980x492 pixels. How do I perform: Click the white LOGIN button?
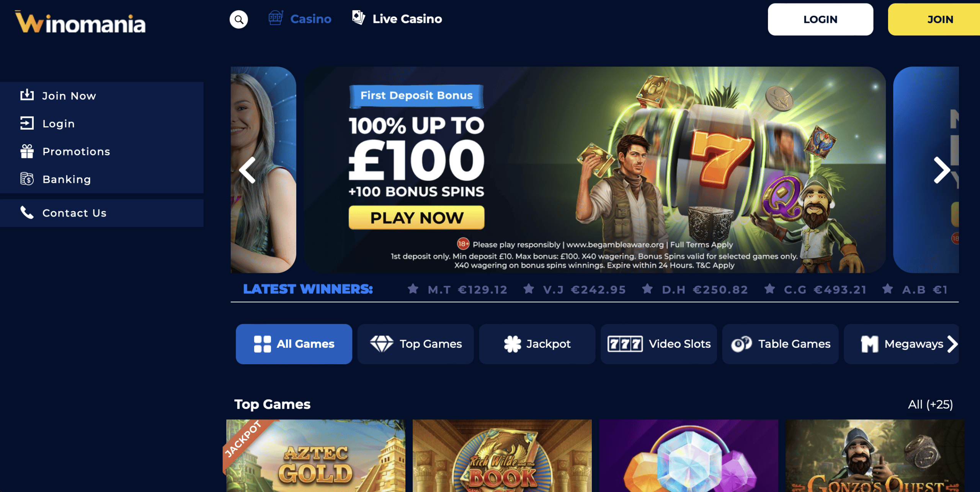[820, 20]
